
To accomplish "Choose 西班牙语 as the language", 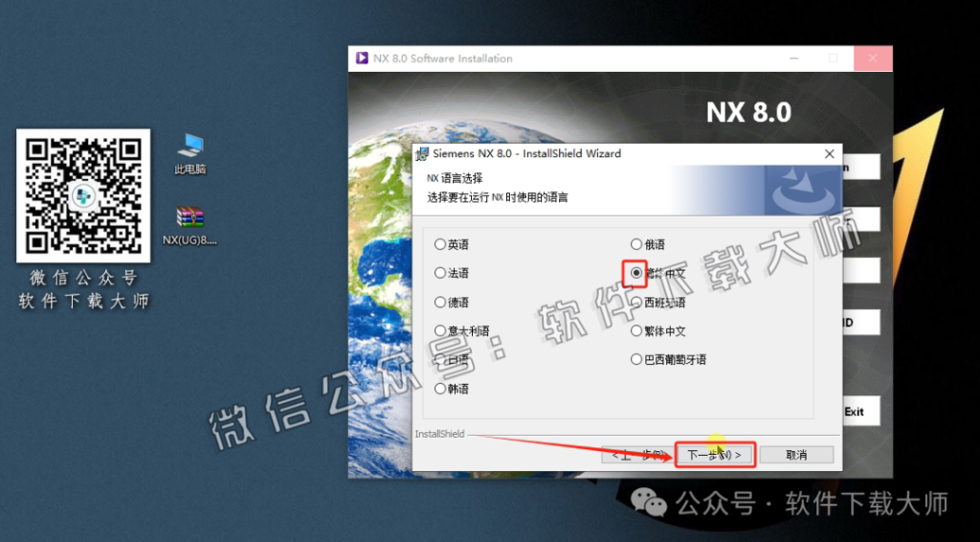I will point(636,302).
